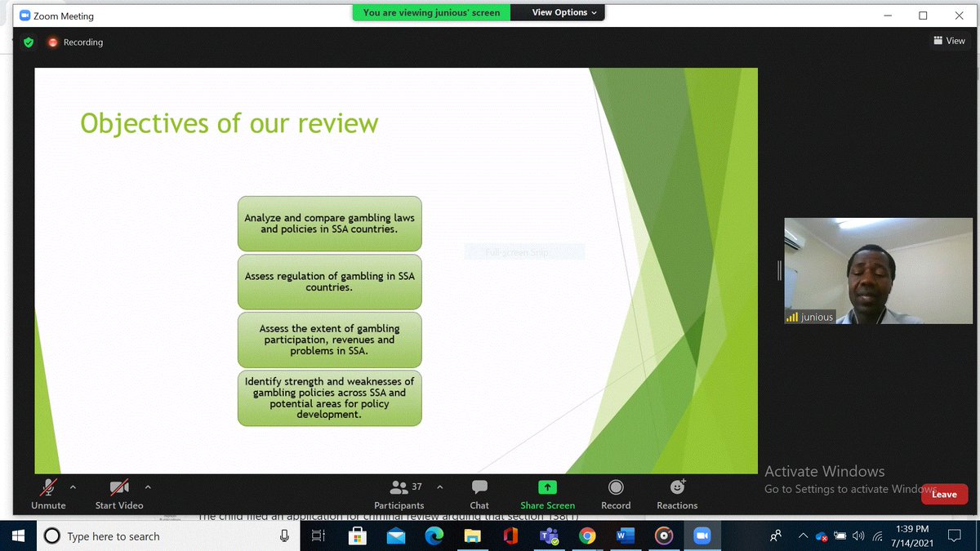This screenshot has width=980, height=551.
Task: Open the Chat panel
Action: [x=479, y=494]
